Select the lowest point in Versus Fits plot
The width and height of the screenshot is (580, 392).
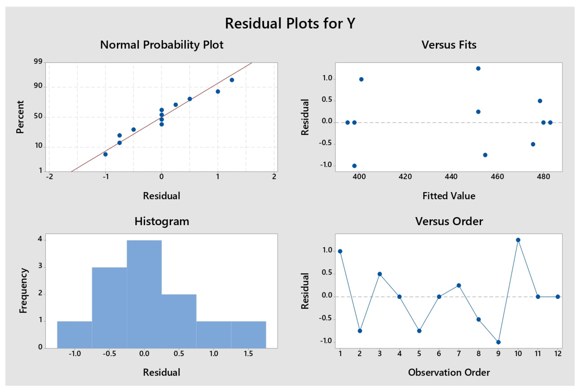tap(354, 166)
